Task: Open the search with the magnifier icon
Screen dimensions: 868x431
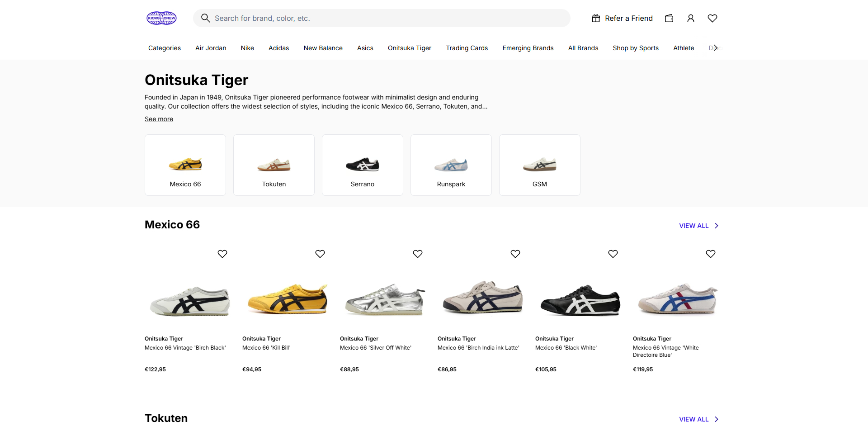Action: [206, 18]
